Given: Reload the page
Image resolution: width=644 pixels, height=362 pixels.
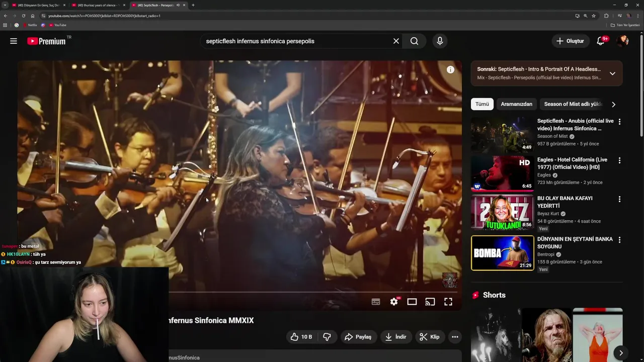Looking at the screenshot, I should 23,16.
